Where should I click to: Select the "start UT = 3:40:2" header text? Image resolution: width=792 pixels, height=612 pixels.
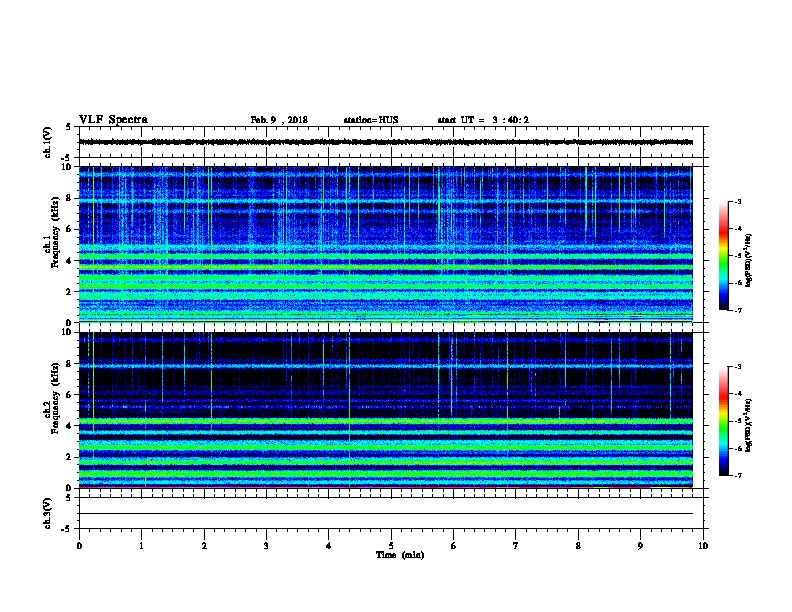pos(483,120)
